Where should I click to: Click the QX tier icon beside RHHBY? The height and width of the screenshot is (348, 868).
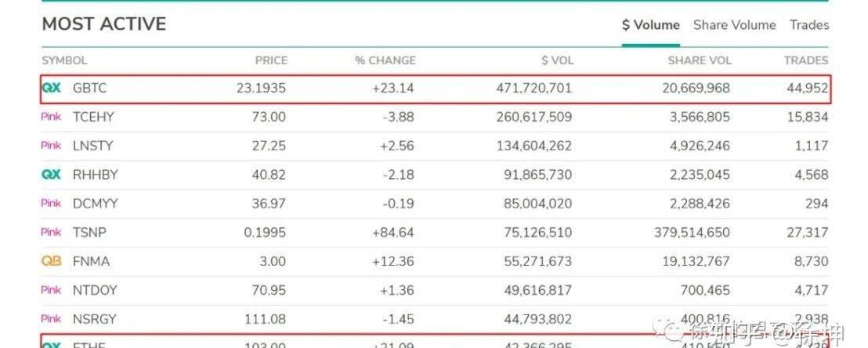click(x=52, y=175)
